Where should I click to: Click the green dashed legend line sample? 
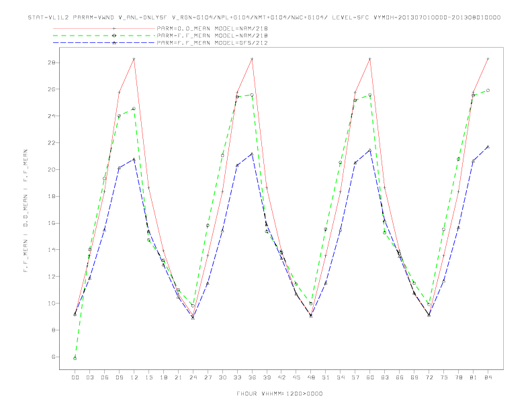point(104,36)
